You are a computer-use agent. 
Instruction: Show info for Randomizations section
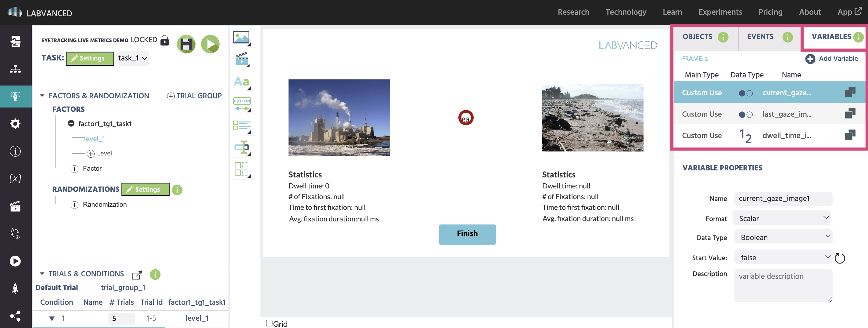click(x=177, y=190)
